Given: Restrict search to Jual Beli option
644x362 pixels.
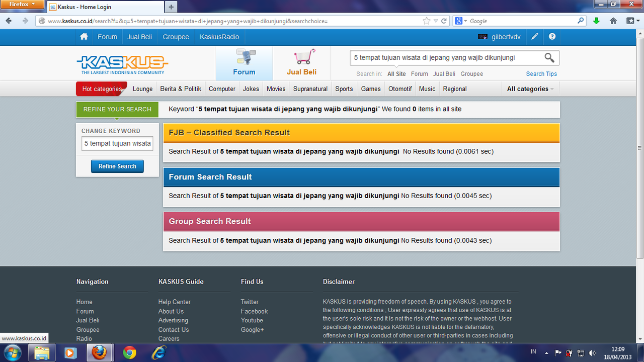Looking at the screenshot, I should 444,74.
